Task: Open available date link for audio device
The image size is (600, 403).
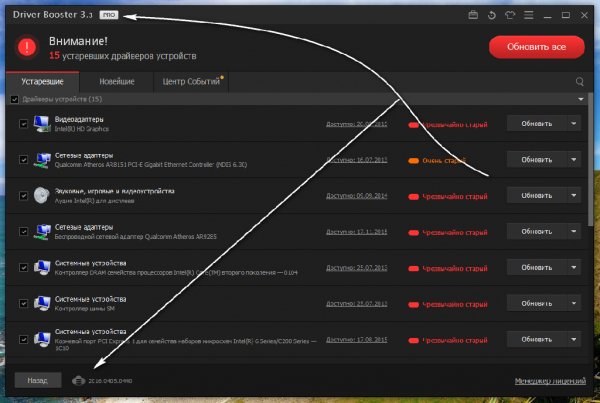Action: coord(357,196)
